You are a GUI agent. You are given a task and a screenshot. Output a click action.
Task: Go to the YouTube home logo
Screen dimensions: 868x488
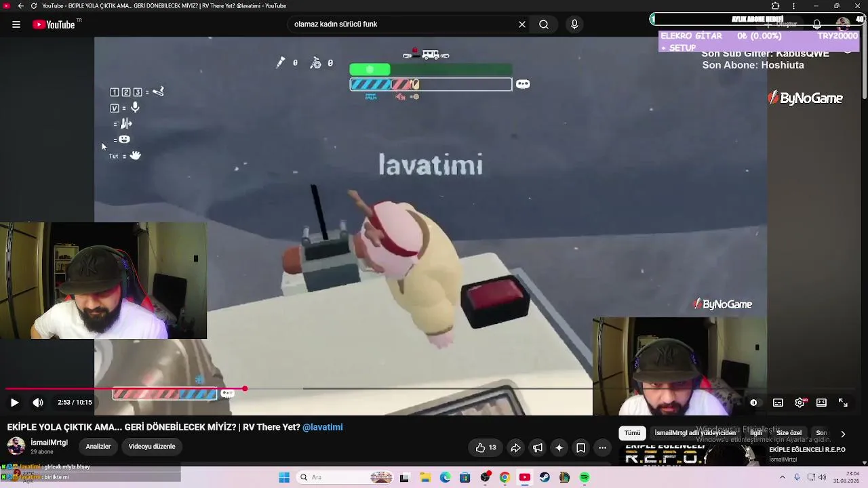pyautogui.click(x=54, y=24)
